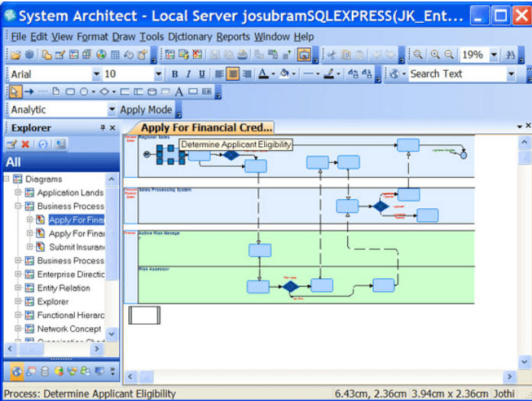Open the Dictionary menu
The height and width of the screenshot is (401, 532).
(x=190, y=37)
